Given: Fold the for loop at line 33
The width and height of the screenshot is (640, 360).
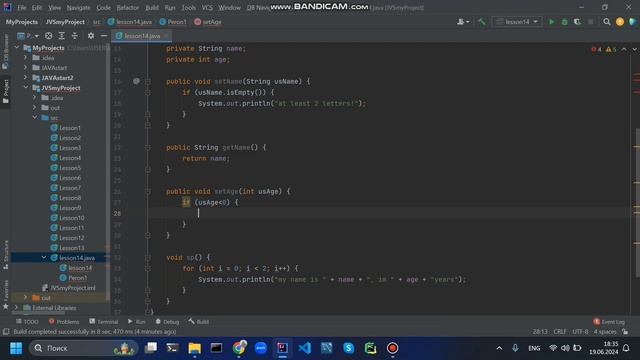Looking at the screenshot, I should [148, 269].
